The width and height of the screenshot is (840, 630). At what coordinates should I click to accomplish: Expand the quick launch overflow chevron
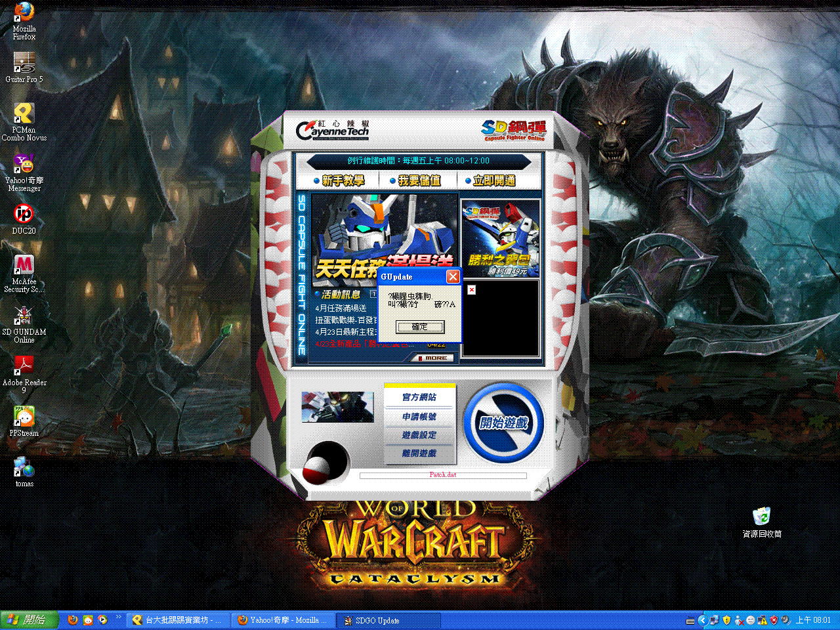click(x=119, y=617)
